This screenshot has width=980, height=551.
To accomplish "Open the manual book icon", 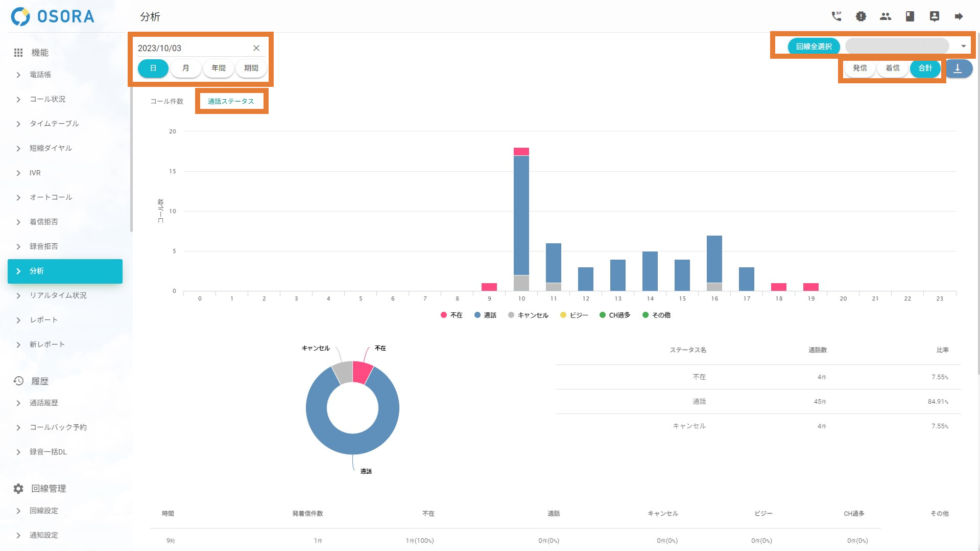I will tap(910, 16).
